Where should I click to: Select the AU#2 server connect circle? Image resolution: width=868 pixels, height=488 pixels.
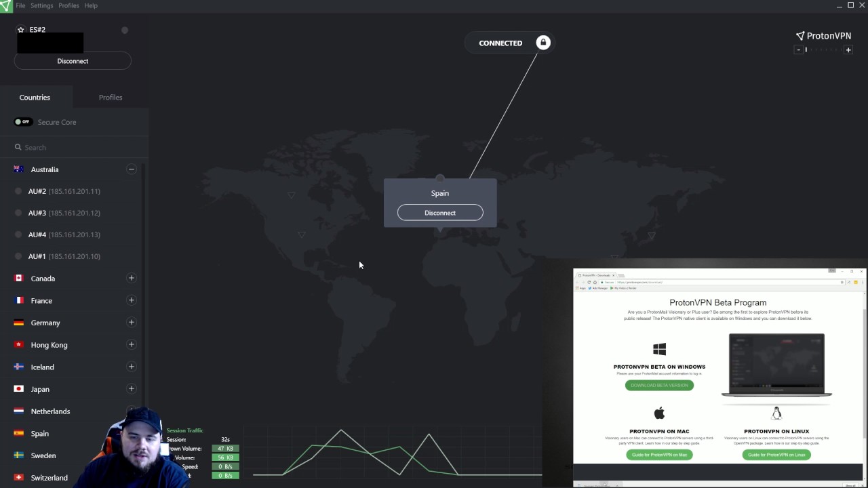click(18, 191)
